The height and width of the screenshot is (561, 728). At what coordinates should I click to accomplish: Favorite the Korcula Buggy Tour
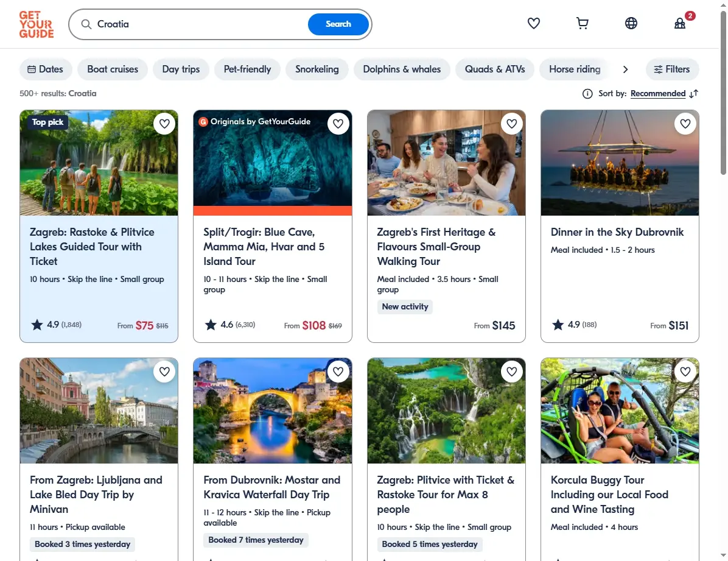685,372
